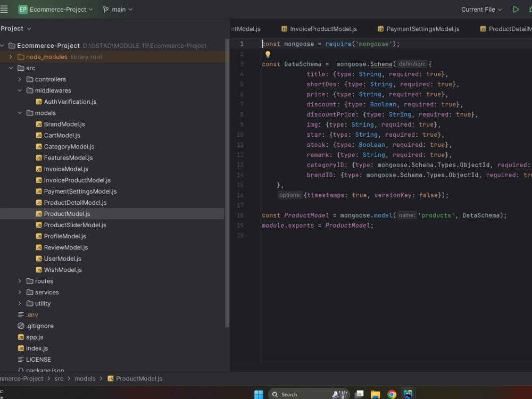The image size is (532, 399).
Task: Open the Current File run configuration dropdown
Action: 481,10
